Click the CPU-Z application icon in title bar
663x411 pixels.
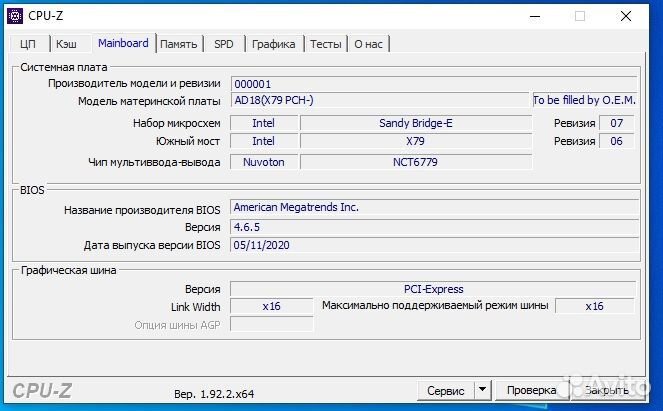click(x=15, y=16)
